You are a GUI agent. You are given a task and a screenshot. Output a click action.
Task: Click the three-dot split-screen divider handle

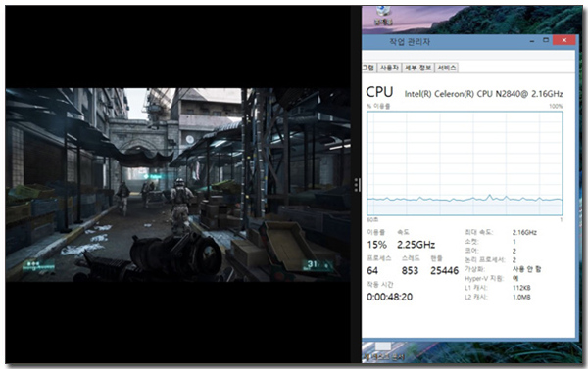point(357,185)
